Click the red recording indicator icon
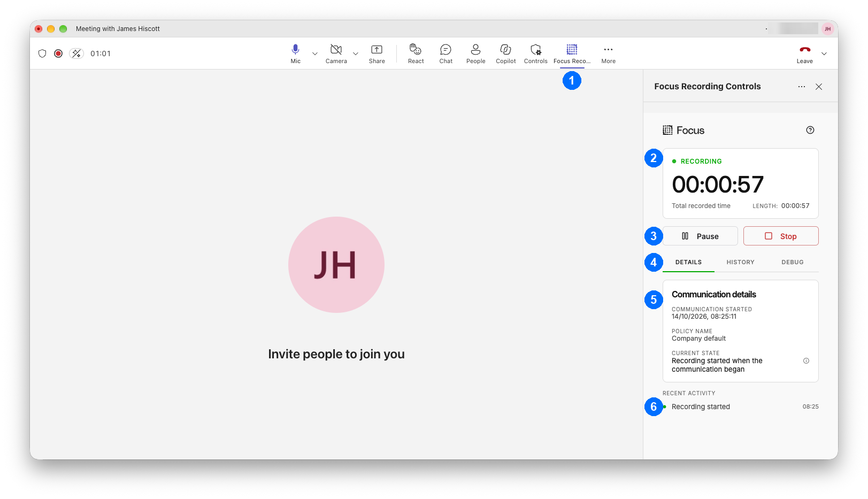This screenshot has height=499, width=868. (58, 53)
